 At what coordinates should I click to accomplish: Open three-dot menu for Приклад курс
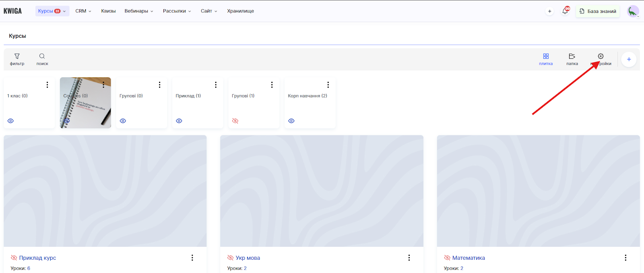[x=192, y=258]
